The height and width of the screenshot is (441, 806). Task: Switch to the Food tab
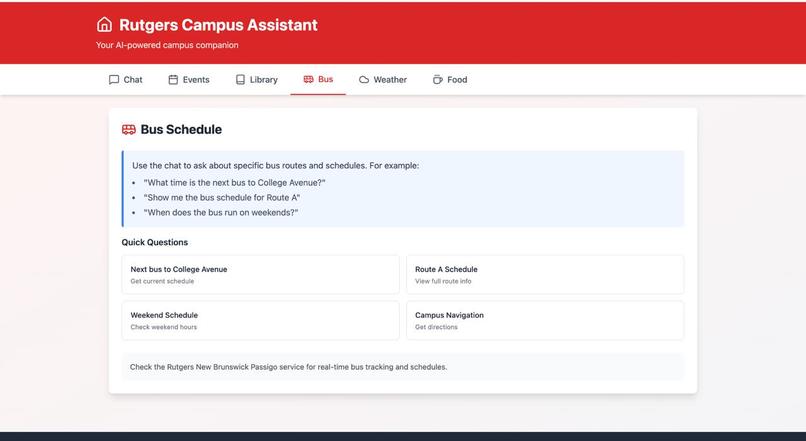point(450,80)
